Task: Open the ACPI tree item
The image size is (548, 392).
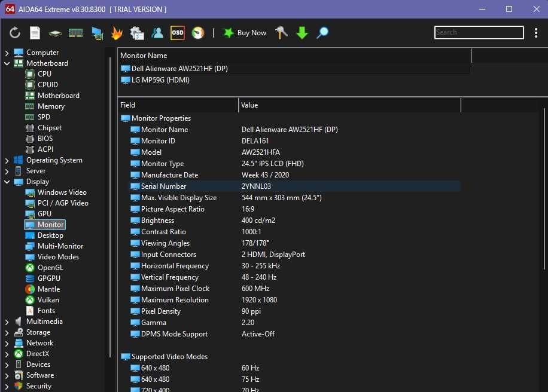Action: coord(39,149)
